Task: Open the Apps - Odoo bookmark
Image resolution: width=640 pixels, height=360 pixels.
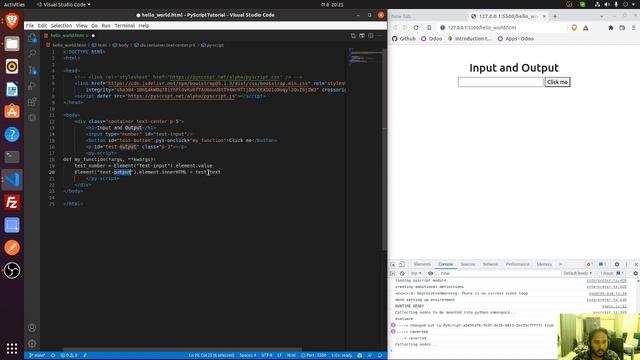Action: pyautogui.click(x=516, y=39)
